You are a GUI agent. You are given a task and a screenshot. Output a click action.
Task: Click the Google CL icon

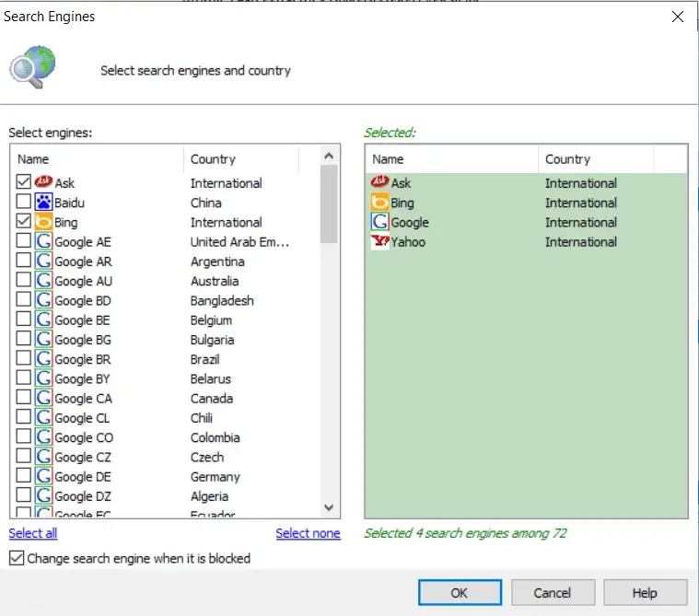coord(43,418)
